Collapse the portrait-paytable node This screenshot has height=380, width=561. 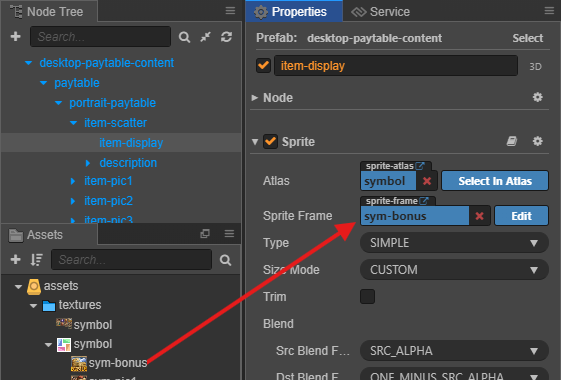pos(58,103)
